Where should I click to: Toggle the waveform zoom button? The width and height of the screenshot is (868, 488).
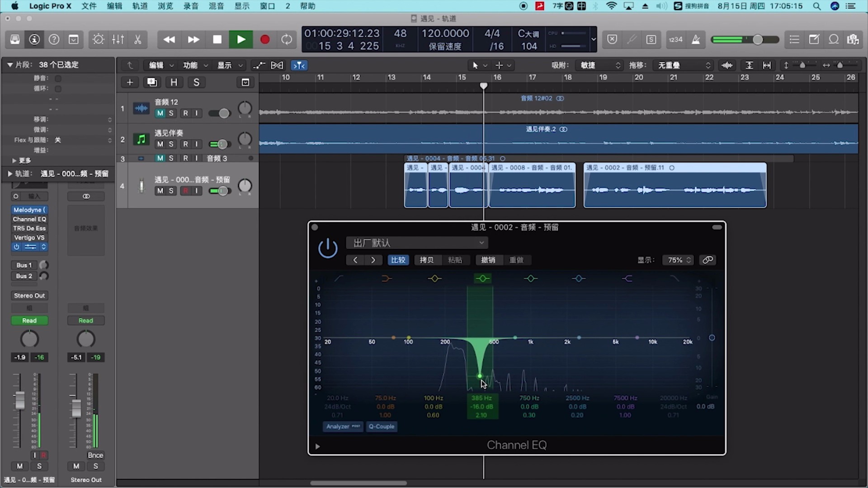click(727, 66)
